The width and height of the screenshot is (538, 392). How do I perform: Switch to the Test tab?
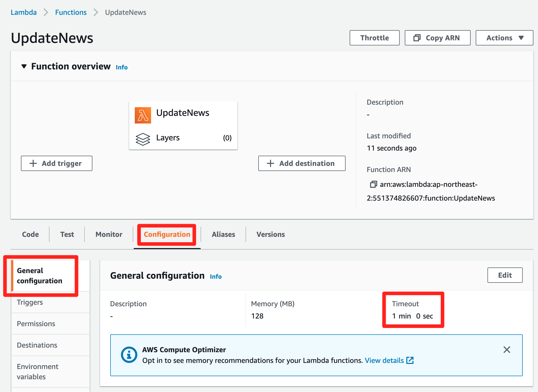click(67, 234)
